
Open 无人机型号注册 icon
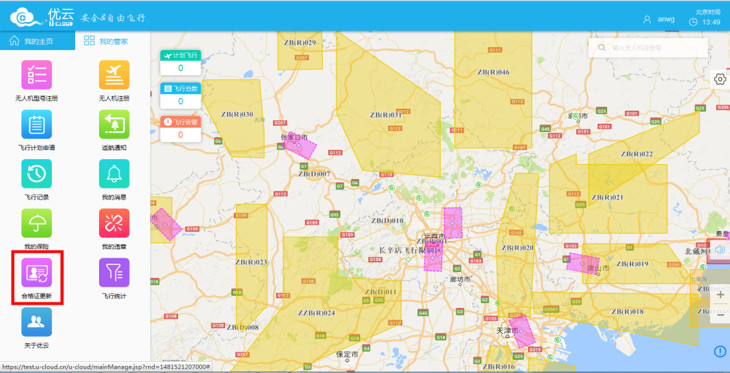pos(36,75)
